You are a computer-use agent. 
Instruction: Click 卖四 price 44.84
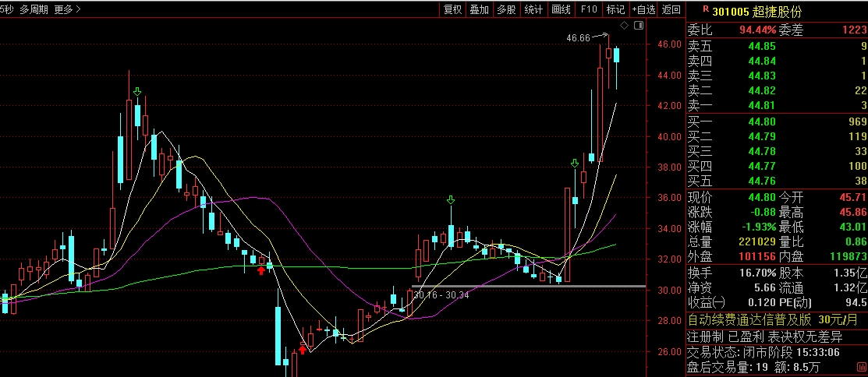(x=762, y=62)
